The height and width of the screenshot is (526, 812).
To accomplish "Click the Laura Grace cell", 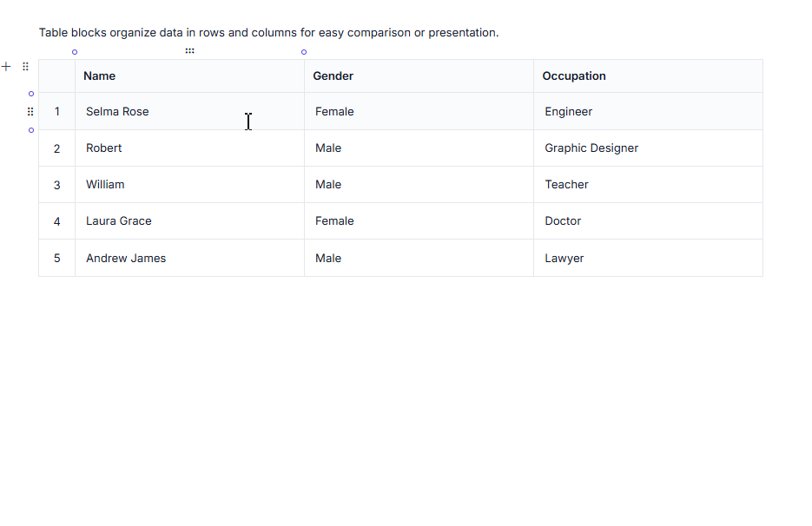I will 189,221.
